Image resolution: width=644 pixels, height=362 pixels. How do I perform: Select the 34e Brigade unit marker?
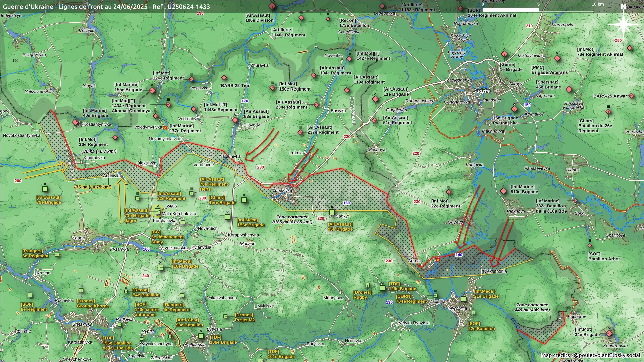609,333
